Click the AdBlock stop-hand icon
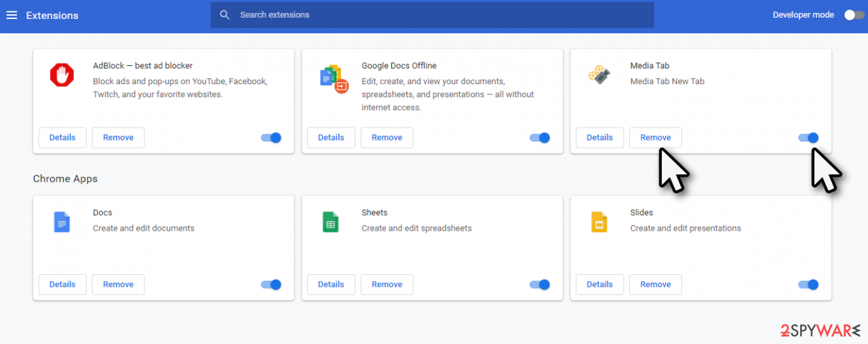The image size is (868, 344). 62,75
